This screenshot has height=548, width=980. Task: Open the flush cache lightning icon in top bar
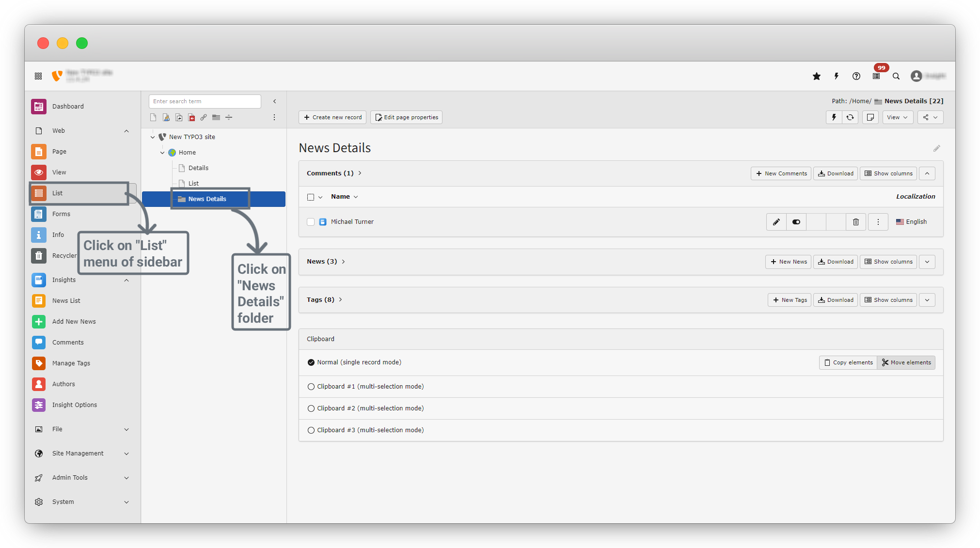tap(836, 76)
